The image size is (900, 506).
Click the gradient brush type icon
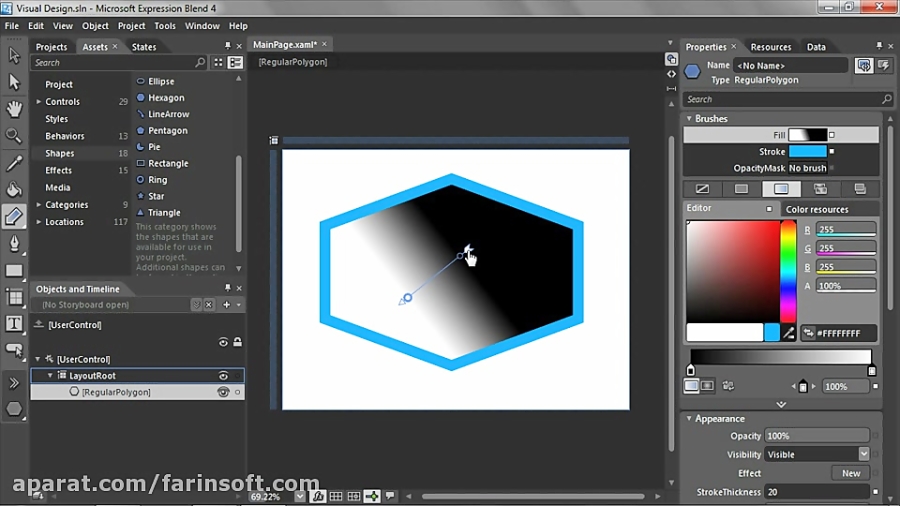coord(780,188)
